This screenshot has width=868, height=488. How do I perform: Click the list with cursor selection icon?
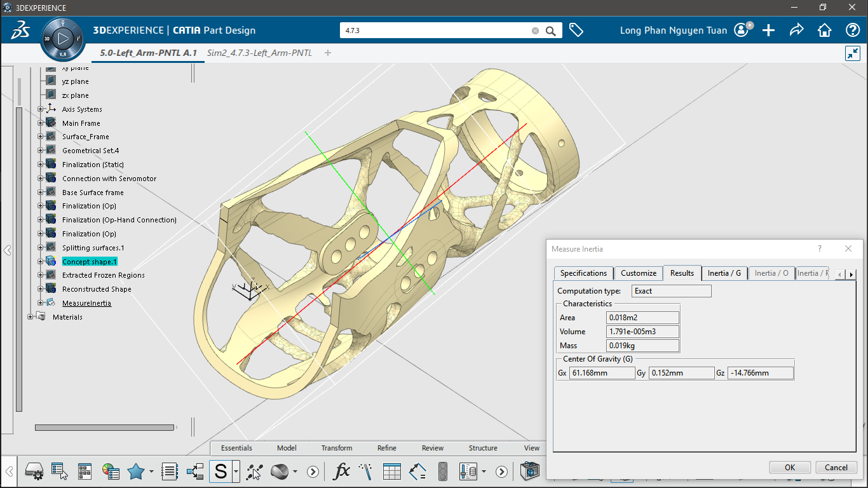(60, 471)
